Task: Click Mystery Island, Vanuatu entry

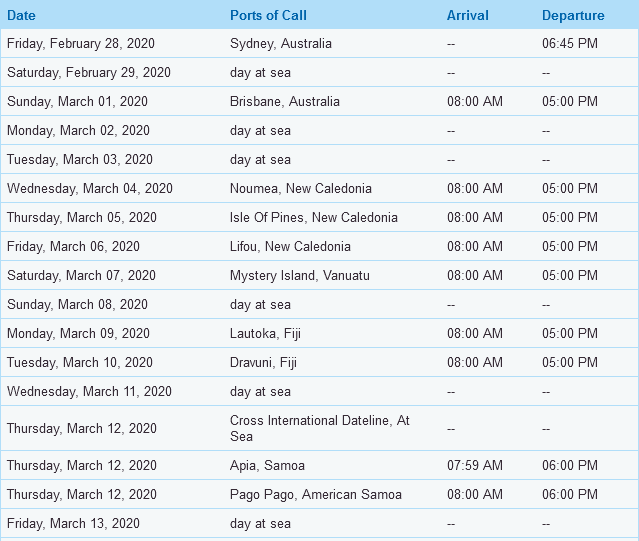Action: coord(300,276)
